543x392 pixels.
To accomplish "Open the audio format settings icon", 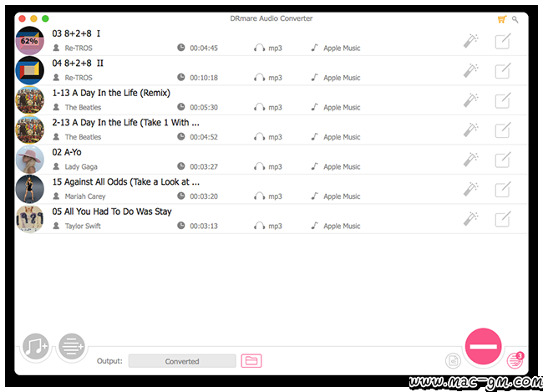I will [453, 361].
